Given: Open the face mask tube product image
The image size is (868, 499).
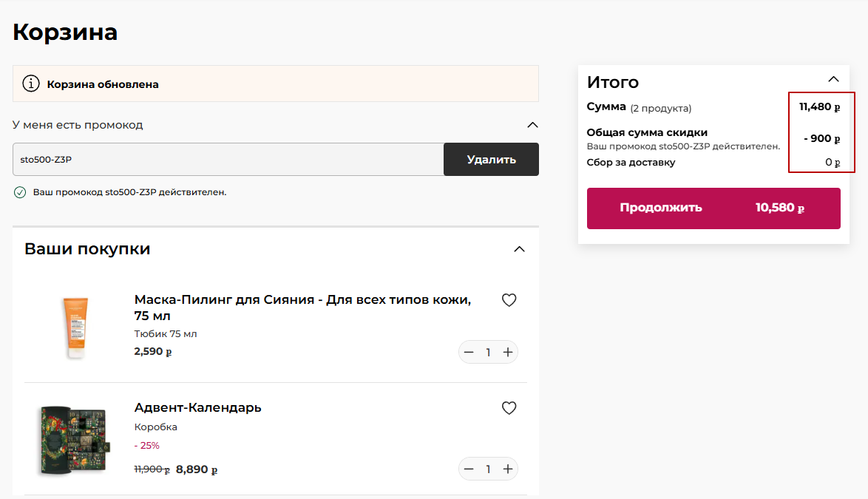Looking at the screenshot, I should click(x=74, y=327).
